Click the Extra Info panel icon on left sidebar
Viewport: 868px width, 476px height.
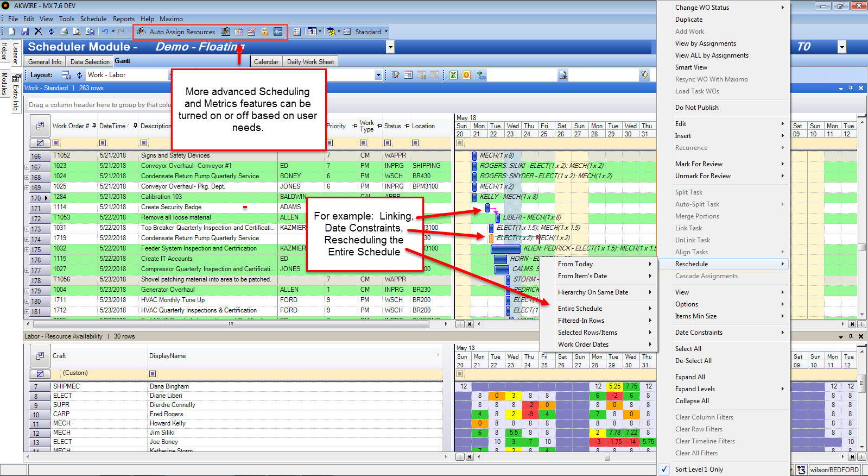16,92
